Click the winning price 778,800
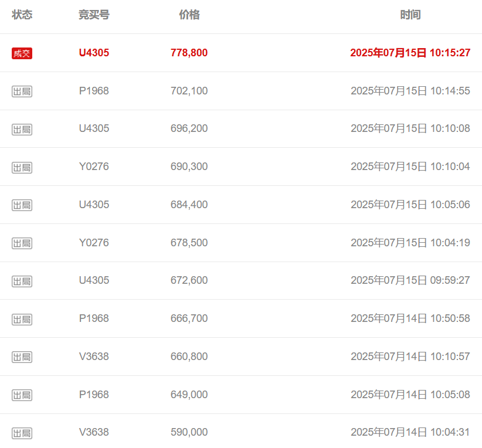Image resolution: width=482 pixels, height=448 pixels. 189,53
